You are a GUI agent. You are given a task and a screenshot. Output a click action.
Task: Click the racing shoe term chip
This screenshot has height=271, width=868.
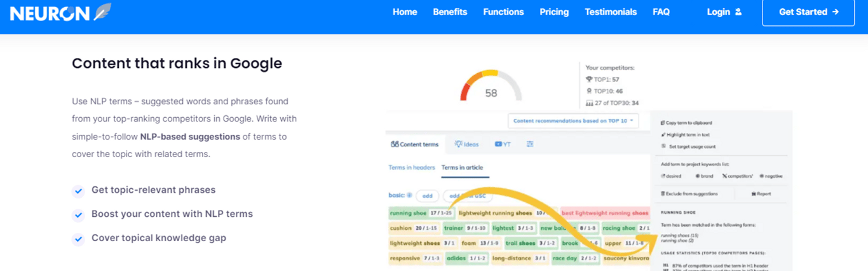[x=625, y=228]
